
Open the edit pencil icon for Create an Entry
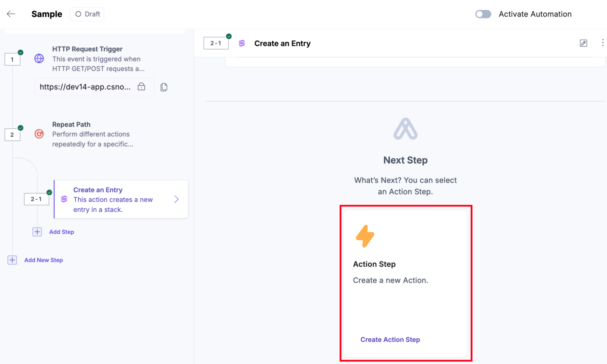(x=583, y=43)
